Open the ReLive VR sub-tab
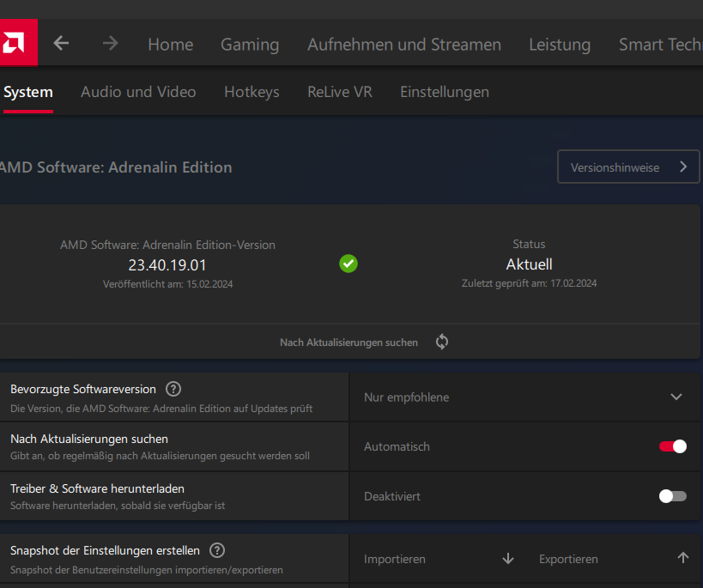The width and height of the screenshot is (703, 588). (x=340, y=92)
